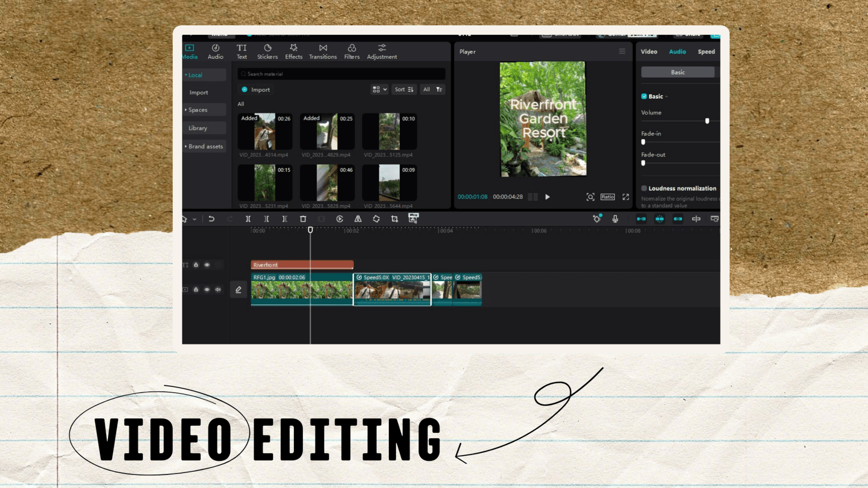Open the Effects tab

(294, 52)
